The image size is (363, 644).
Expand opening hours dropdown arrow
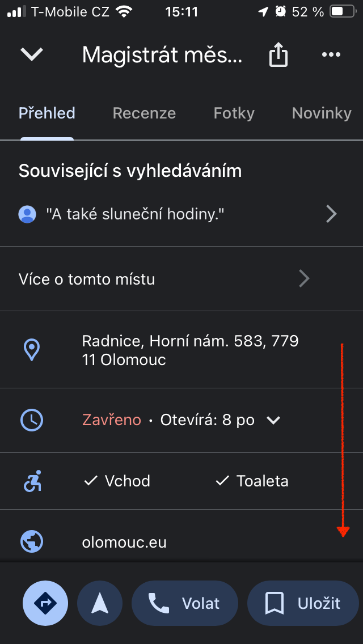coord(273,420)
